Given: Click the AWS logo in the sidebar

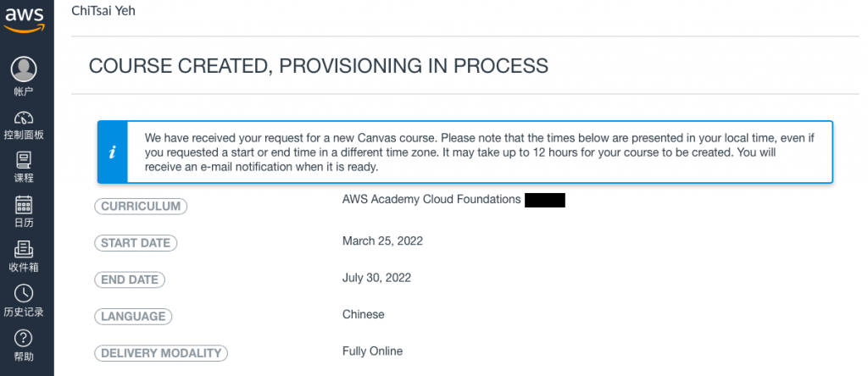Looking at the screenshot, I should point(24,17).
